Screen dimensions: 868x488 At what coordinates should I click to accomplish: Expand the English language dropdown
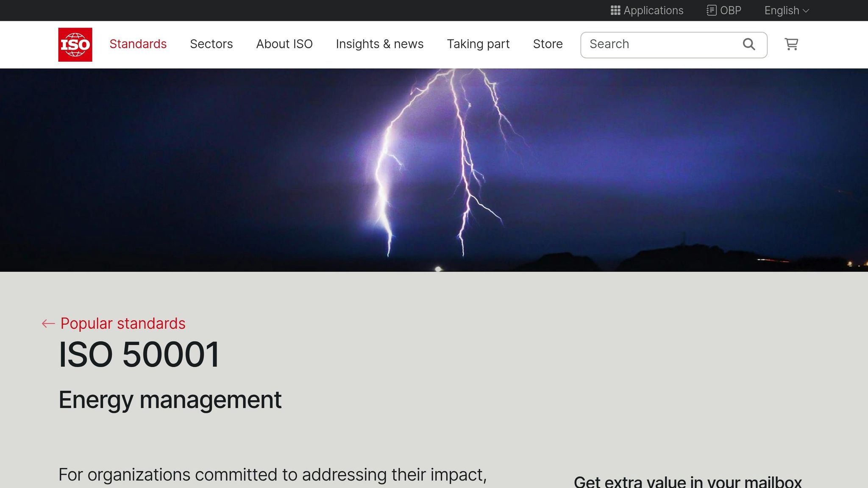tap(787, 11)
